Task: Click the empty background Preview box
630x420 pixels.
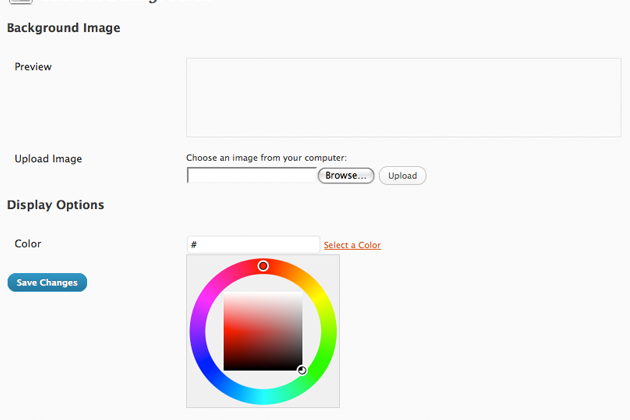Action: pos(403,98)
